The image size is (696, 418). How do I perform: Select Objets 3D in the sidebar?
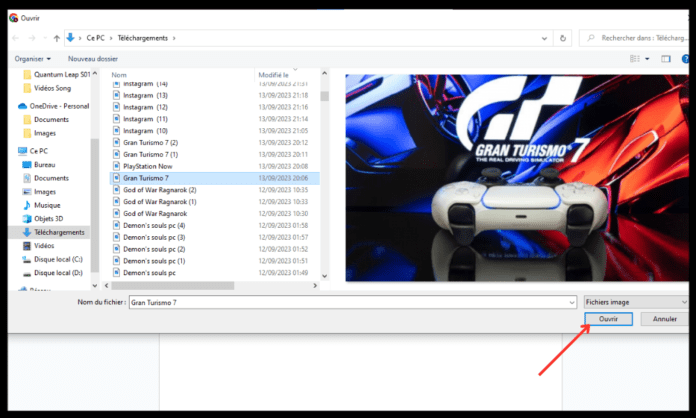(43, 219)
